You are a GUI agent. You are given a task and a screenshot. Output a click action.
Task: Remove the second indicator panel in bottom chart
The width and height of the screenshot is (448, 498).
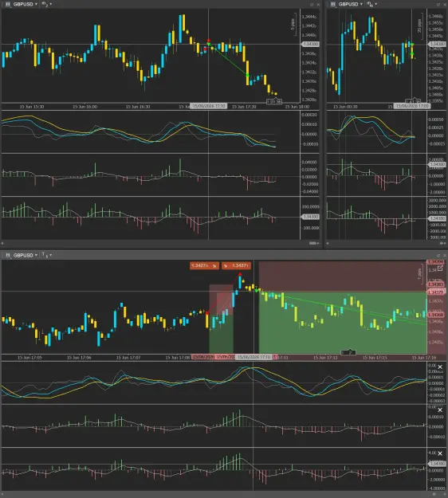(x=440, y=410)
